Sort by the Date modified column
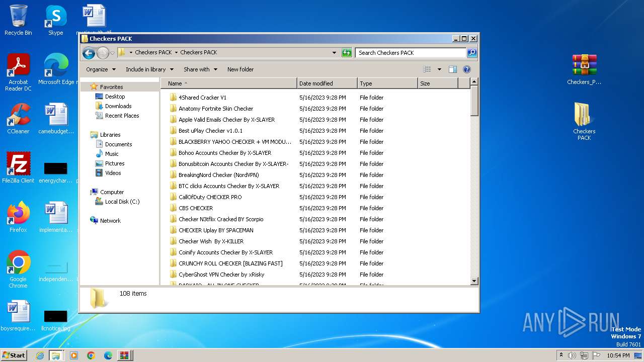This screenshot has height=362, width=644. pyautogui.click(x=327, y=83)
